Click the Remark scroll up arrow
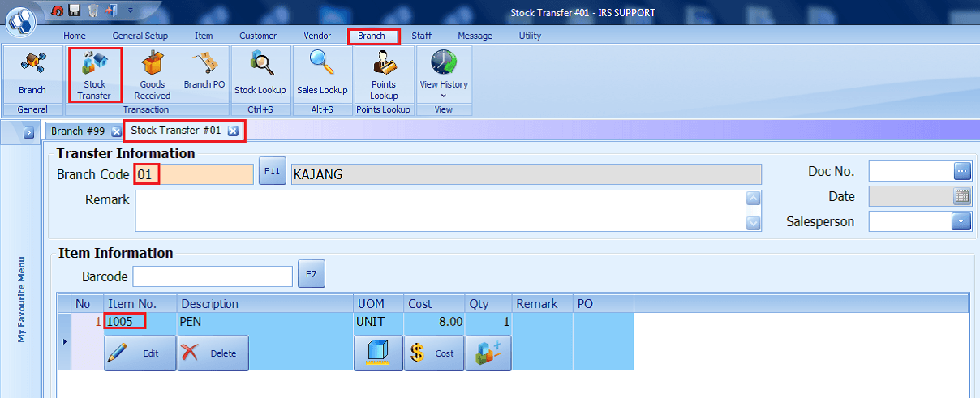Image resolution: width=980 pixels, height=398 pixels. 754,198
